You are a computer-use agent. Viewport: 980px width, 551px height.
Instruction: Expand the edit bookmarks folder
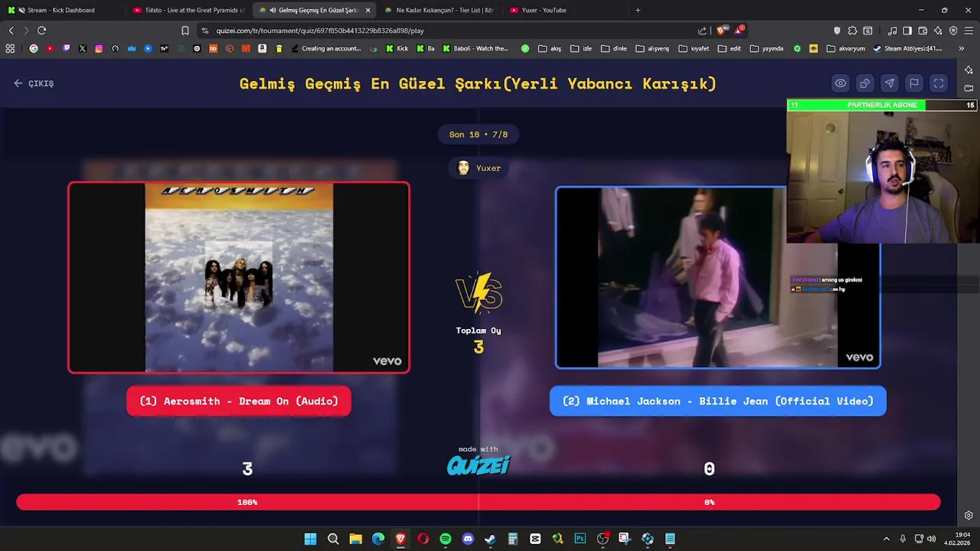(730, 48)
